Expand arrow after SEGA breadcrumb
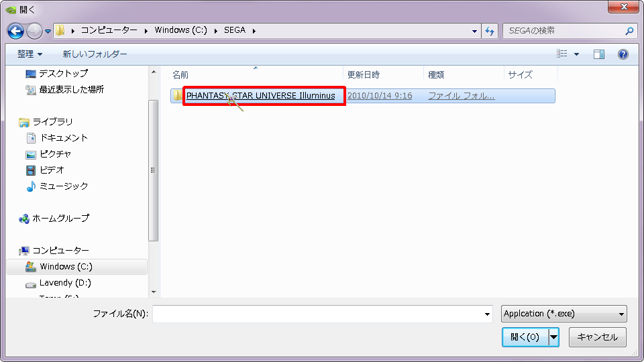The image size is (644, 362). (254, 31)
